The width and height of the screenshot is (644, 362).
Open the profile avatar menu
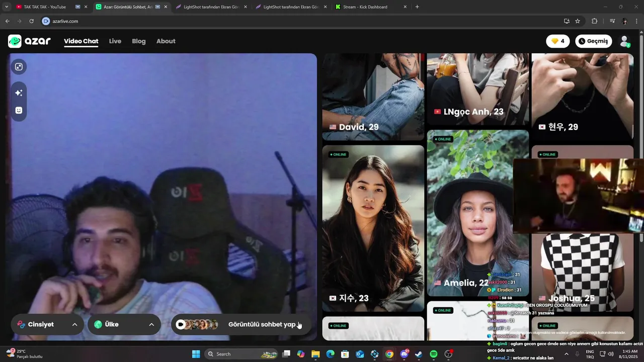point(625,41)
